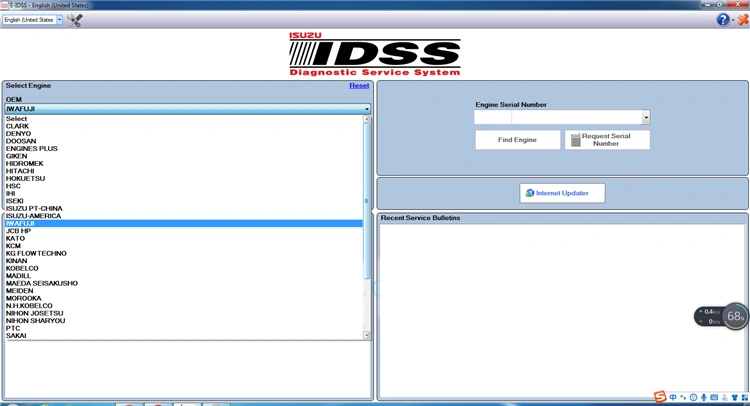Click the OEM list scroll down arrow
Screen dimensions: 750x406
(x=367, y=335)
